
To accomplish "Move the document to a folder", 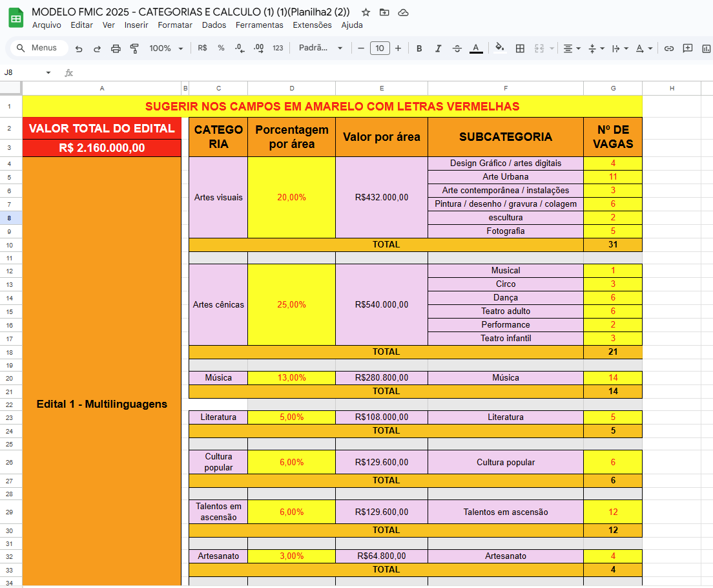I will coord(384,12).
